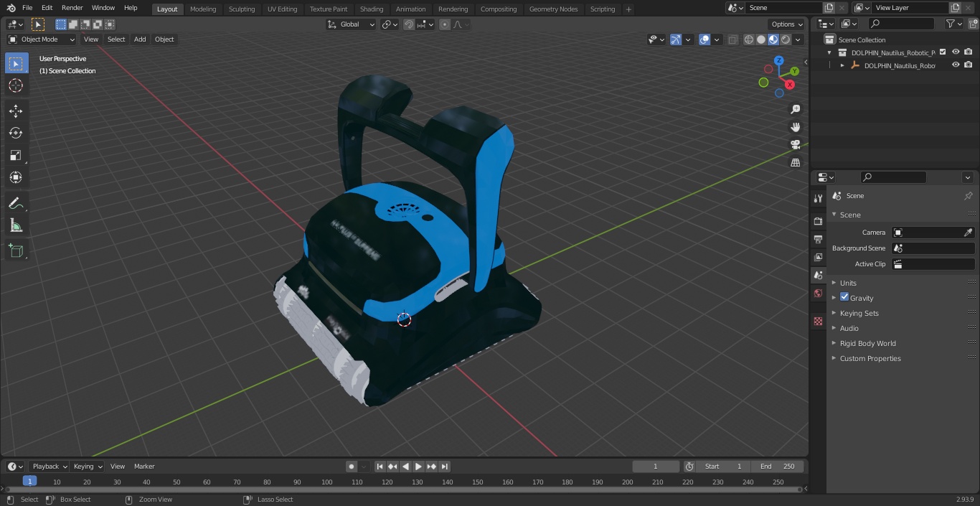980x506 pixels.
Task: Toggle Gravity checkbox
Action: [844, 297]
